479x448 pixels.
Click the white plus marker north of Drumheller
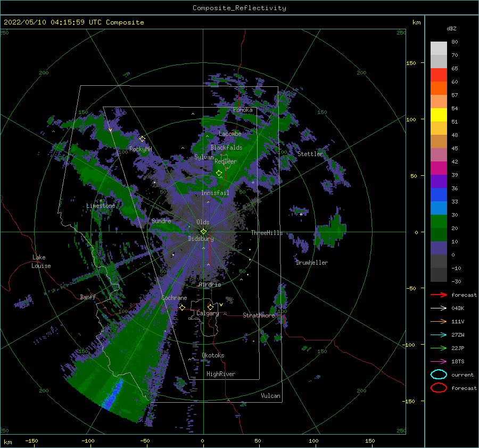(x=301, y=214)
